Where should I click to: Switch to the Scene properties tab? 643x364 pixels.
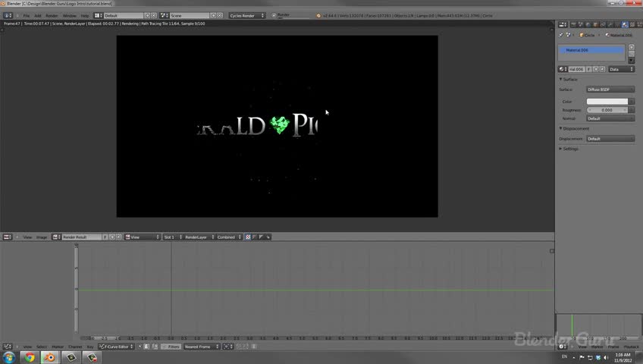[x=580, y=24]
